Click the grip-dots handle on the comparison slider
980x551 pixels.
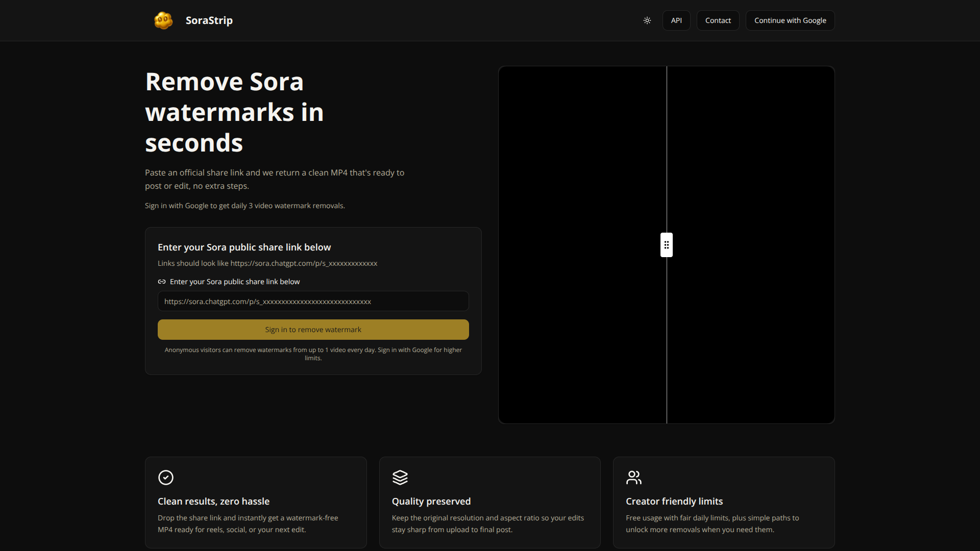point(666,245)
